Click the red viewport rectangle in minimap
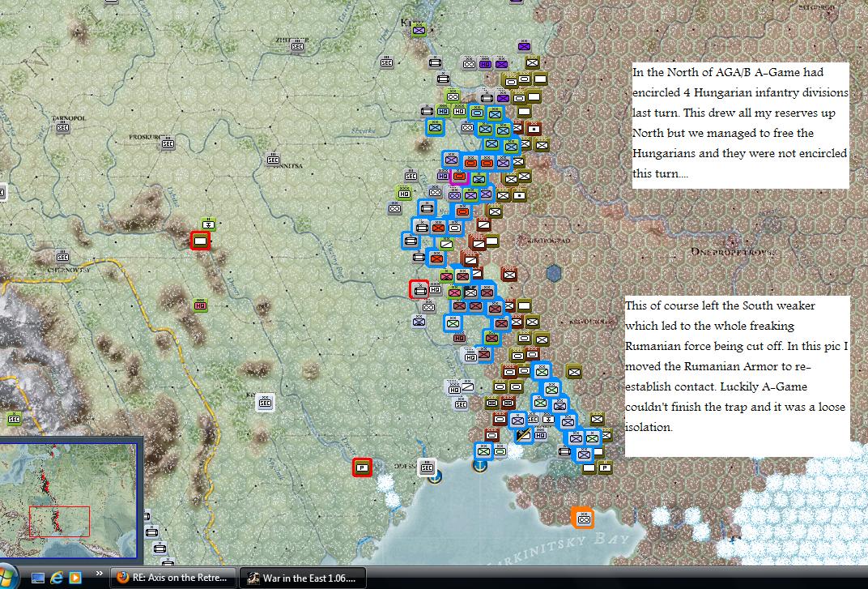This screenshot has width=868, height=589. [x=59, y=522]
